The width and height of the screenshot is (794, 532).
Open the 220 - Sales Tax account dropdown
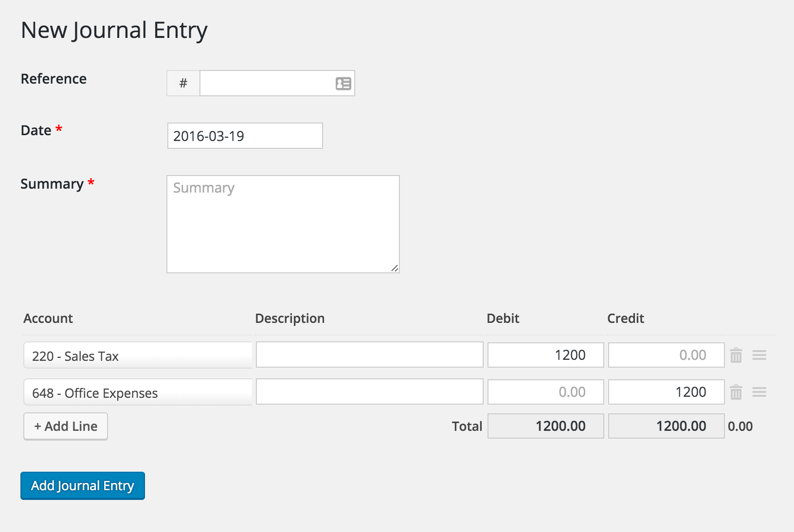138,355
